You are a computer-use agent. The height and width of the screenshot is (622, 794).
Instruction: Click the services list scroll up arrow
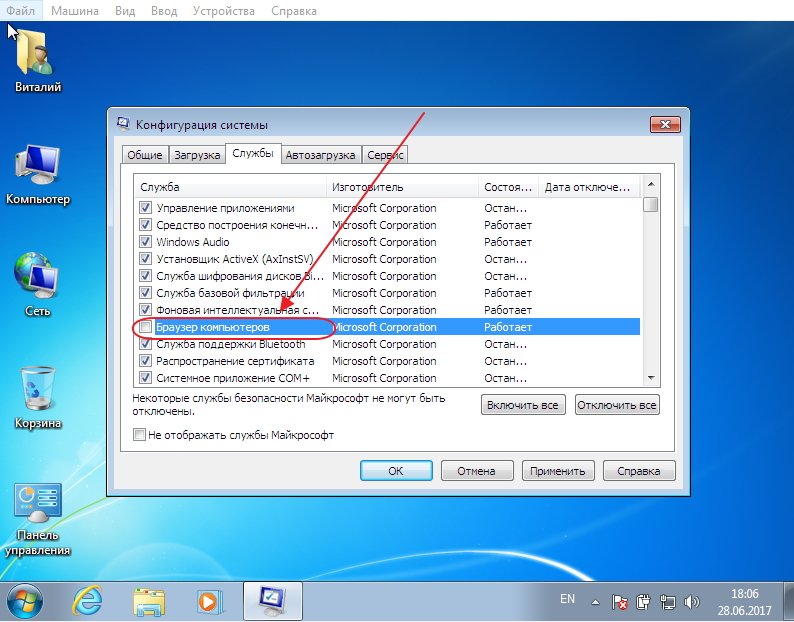(x=651, y=184)
